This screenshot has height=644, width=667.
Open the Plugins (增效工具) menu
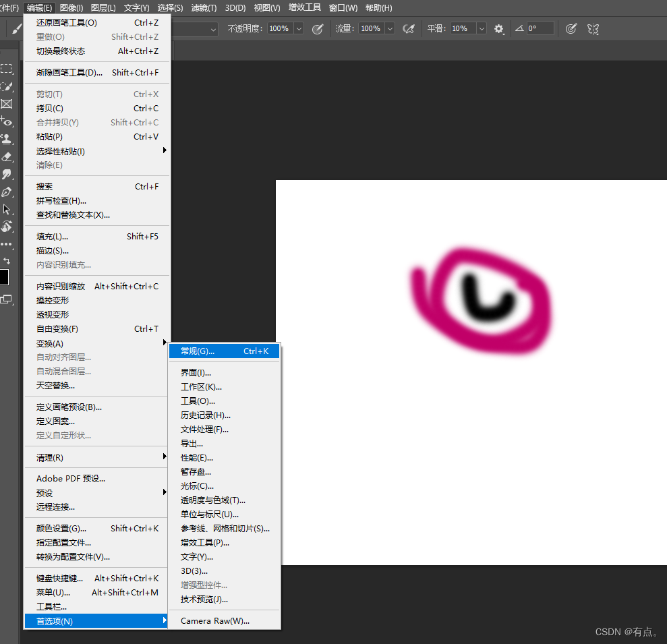point(305,7)
